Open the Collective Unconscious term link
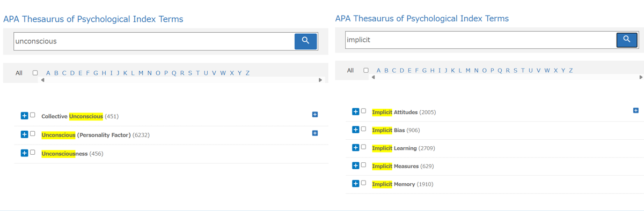Viewport: 644px width, 211px height. coord(72,116)
